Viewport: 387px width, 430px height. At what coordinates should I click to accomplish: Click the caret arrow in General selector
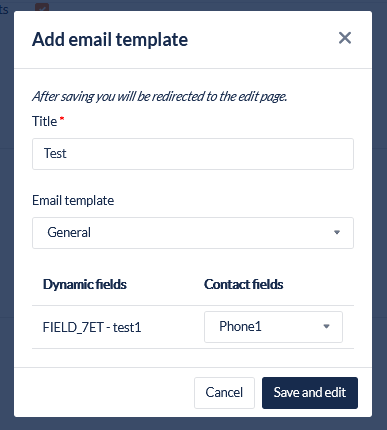[337, 232]
